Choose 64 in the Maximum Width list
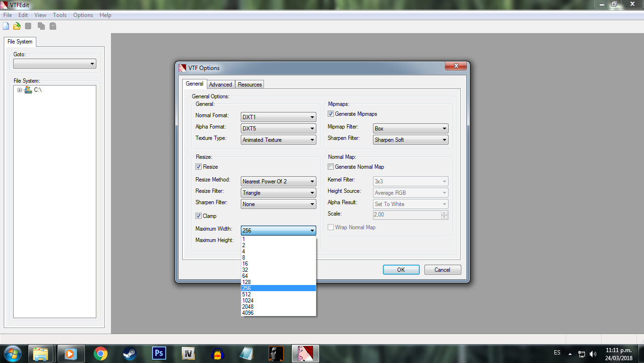This screenshot has width=644, height=363. (279, 276)
